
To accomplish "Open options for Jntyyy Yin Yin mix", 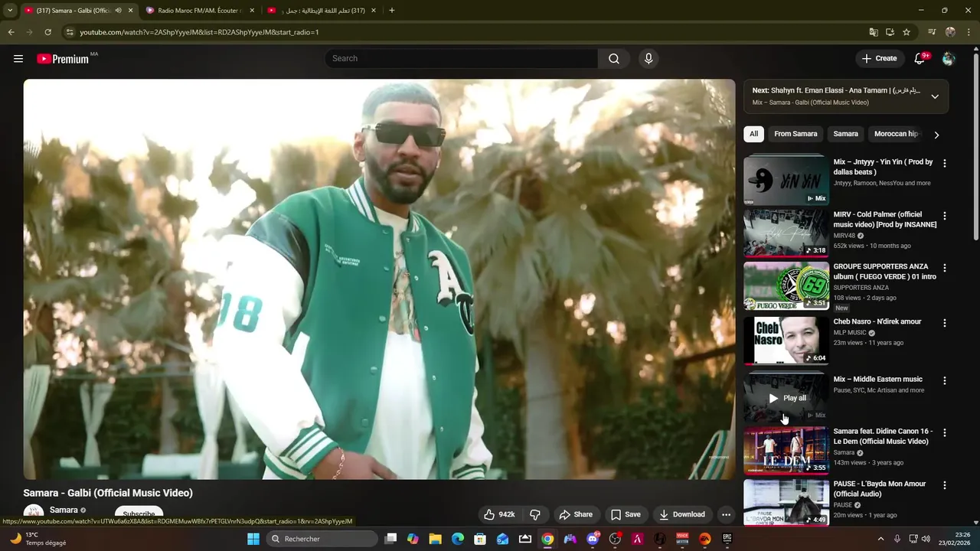I will click(x=944, y=163).
